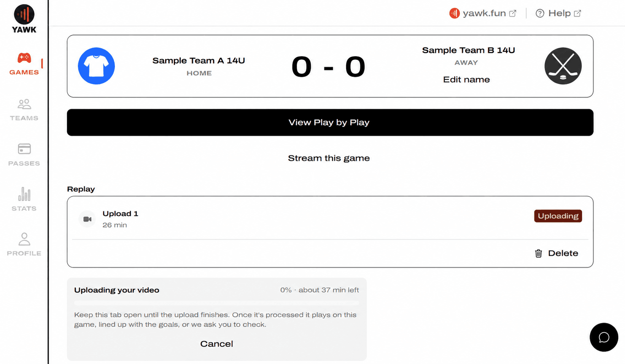Open the Profile person icon
Image resolution: width=625 pixels, height=364 pixels.
24,239
